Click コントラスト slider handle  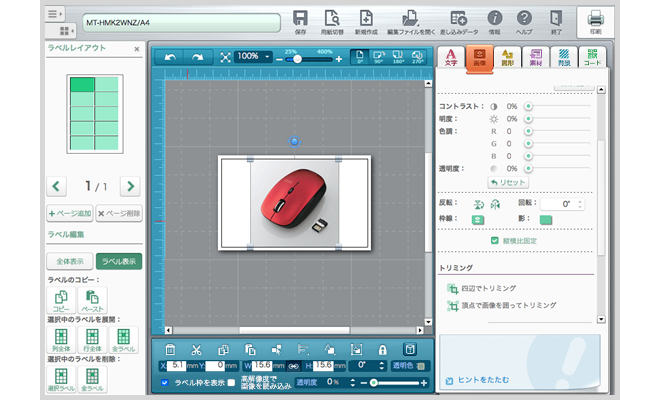528,106
